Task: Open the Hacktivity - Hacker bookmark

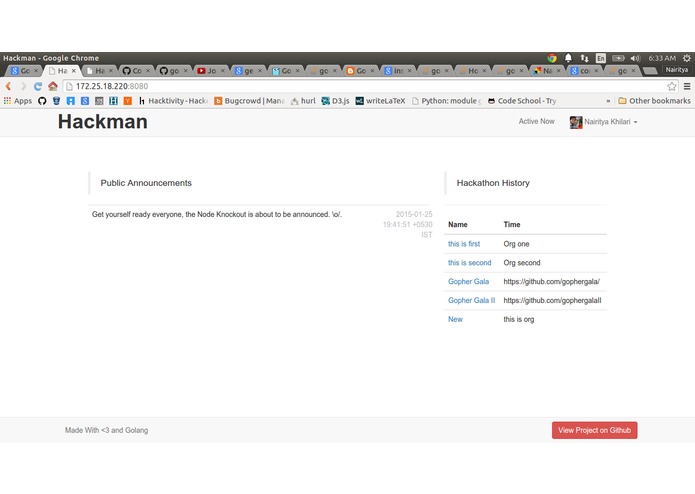Action: click(173, 101)
